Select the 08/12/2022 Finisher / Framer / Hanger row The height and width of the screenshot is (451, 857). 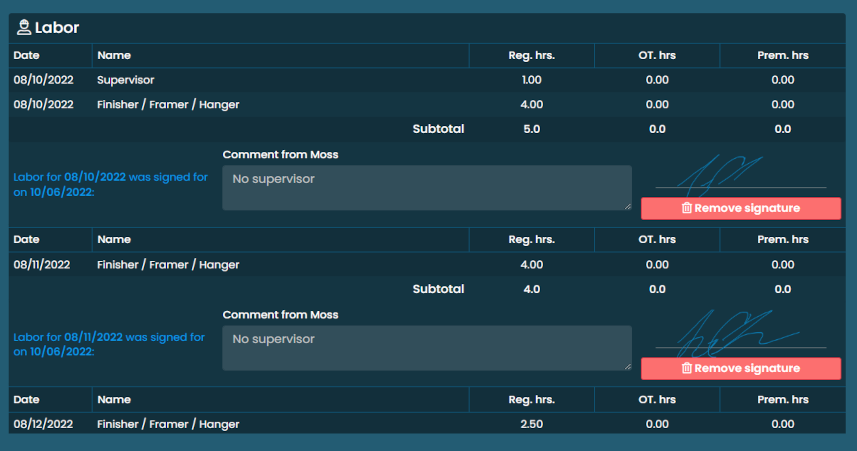click(168, 424)
